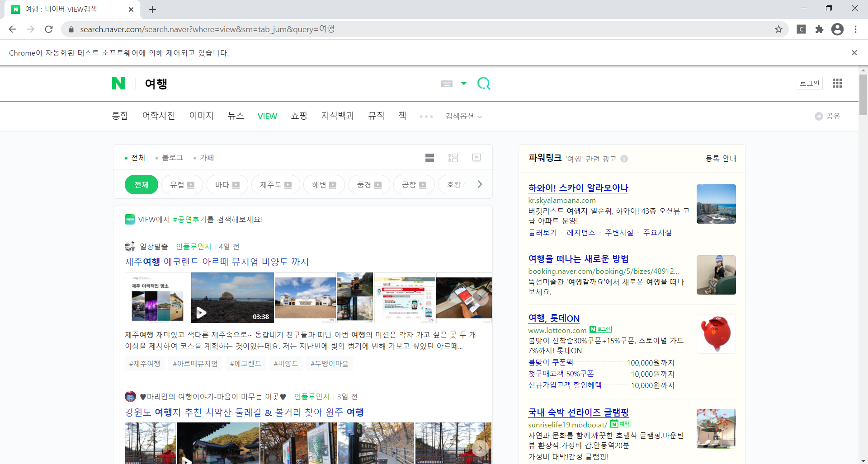Open the Chrome profile avatar icon
This screenshot has width=868, height=464.
[x=837, y=29]
